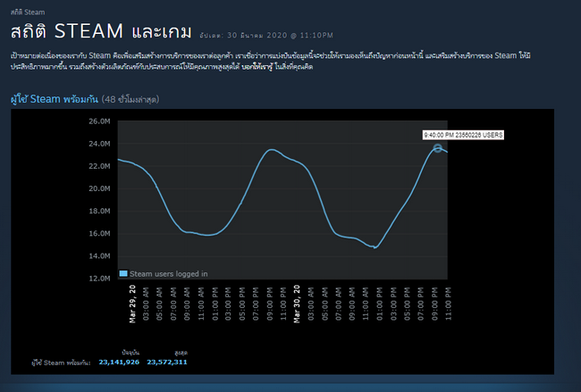Click the 'บอกให้เรารู้' feedback link
This screenshot has height=392, width=581.
pyautogui.click(x=257, y=67)
